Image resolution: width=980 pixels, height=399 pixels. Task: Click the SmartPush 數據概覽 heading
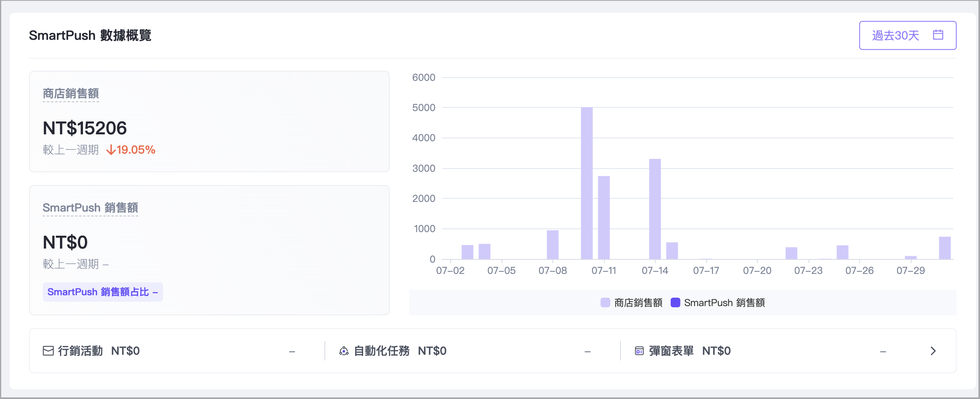click(x=90, y=35)
